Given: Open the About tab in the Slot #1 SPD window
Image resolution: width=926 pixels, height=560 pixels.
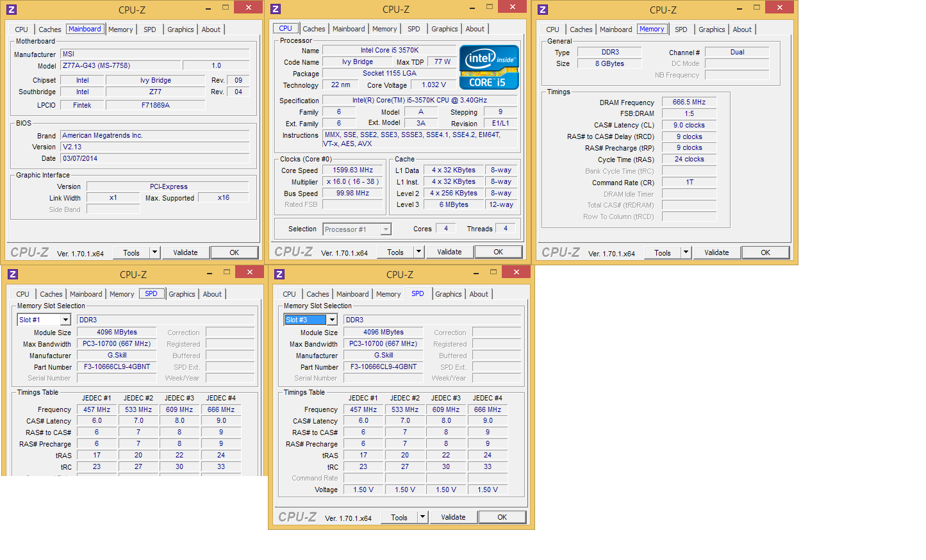Looking at the screenshot, I should [212, 294].
